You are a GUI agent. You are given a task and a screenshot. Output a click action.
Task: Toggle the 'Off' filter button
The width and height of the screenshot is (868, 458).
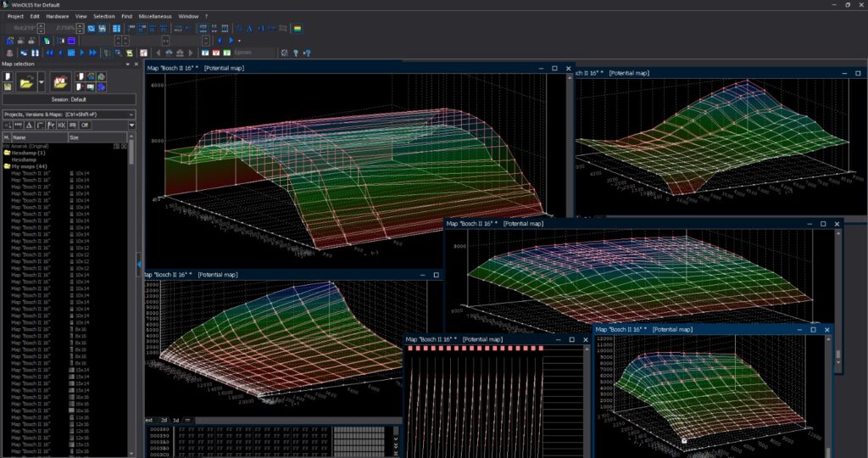tap(85, 125)
